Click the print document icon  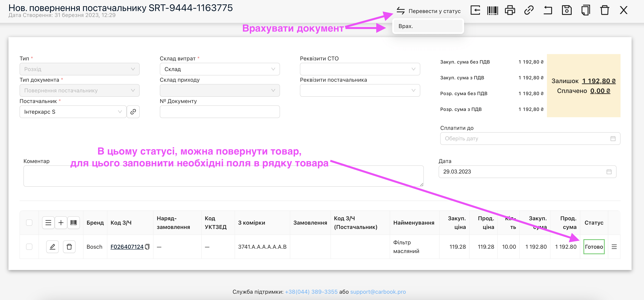(510, 10)
